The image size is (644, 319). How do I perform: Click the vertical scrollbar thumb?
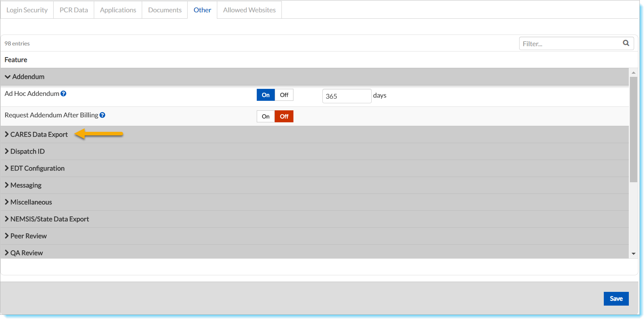coord(633,129)
